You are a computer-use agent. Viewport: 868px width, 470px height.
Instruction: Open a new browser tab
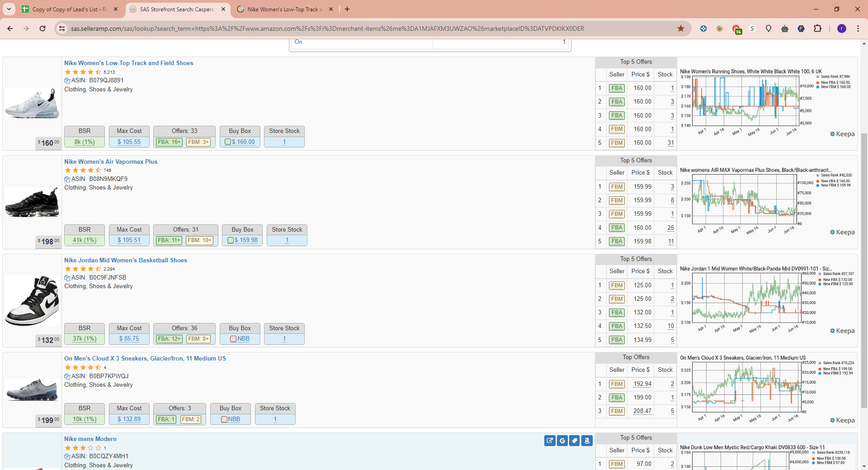tap(347, 9)
